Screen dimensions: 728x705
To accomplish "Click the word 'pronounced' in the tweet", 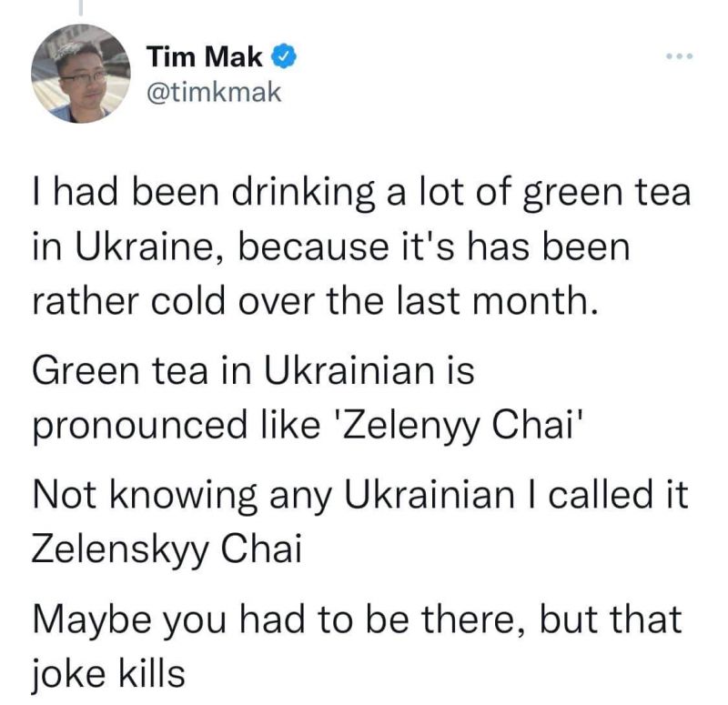I will click(x=140, y=427).
